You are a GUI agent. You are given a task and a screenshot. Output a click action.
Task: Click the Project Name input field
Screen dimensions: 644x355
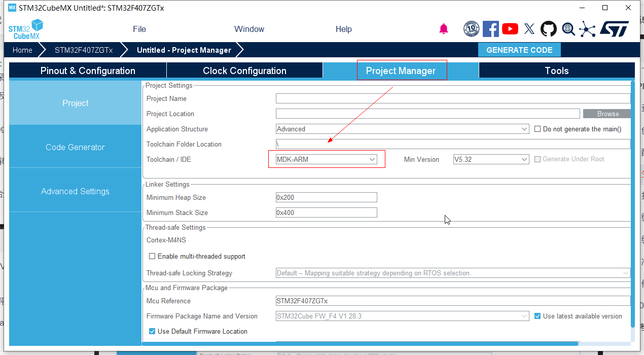pyautogui.click(x=453, y=98)
